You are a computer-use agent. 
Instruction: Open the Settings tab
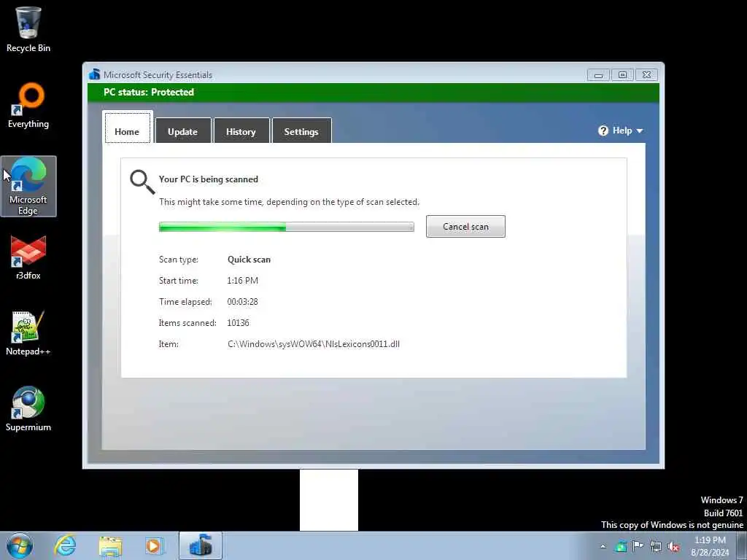[x=301, y=131]
